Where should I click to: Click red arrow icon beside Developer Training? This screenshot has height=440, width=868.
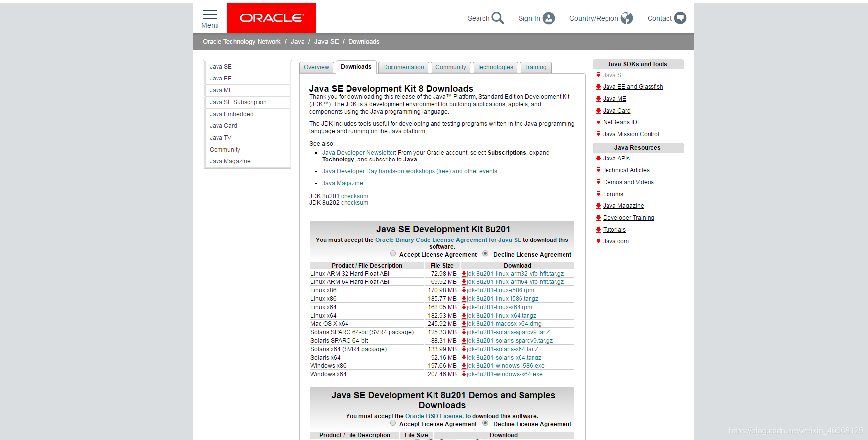pos(598,218)
